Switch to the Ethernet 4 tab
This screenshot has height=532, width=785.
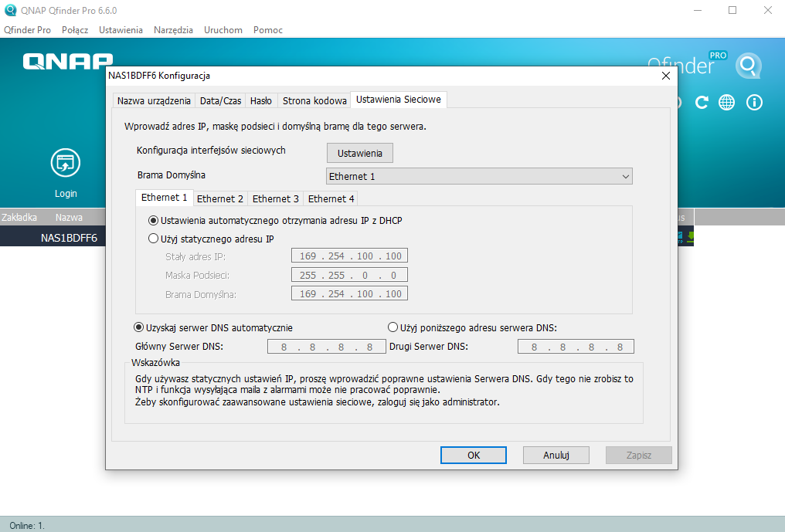click(x=331, y=198)
